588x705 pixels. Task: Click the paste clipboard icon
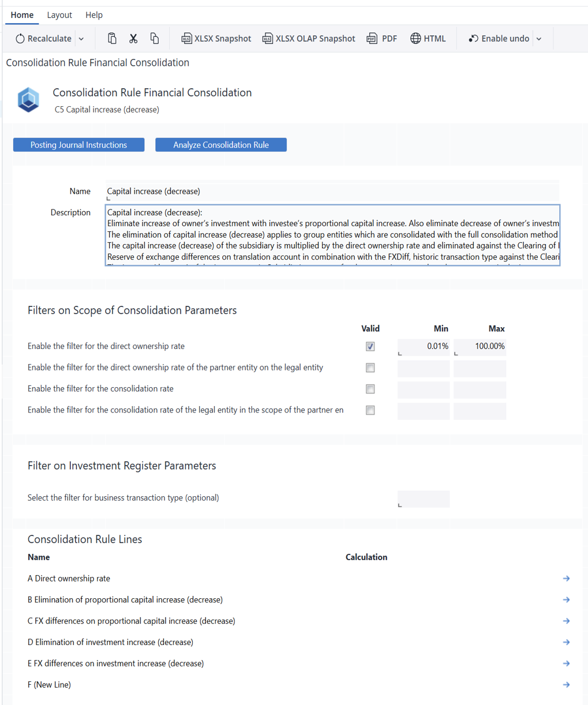(112, 39)
